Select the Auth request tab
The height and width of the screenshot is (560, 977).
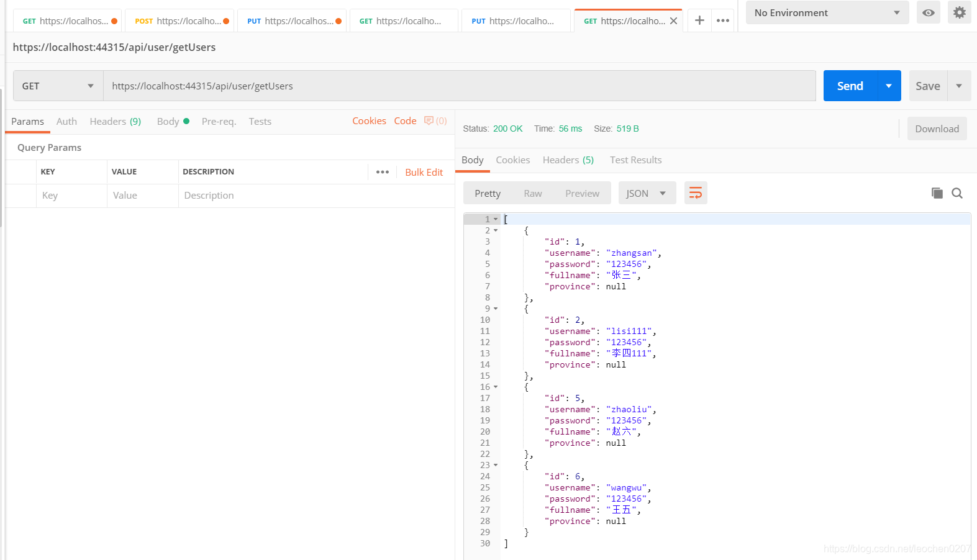[66, 121]
